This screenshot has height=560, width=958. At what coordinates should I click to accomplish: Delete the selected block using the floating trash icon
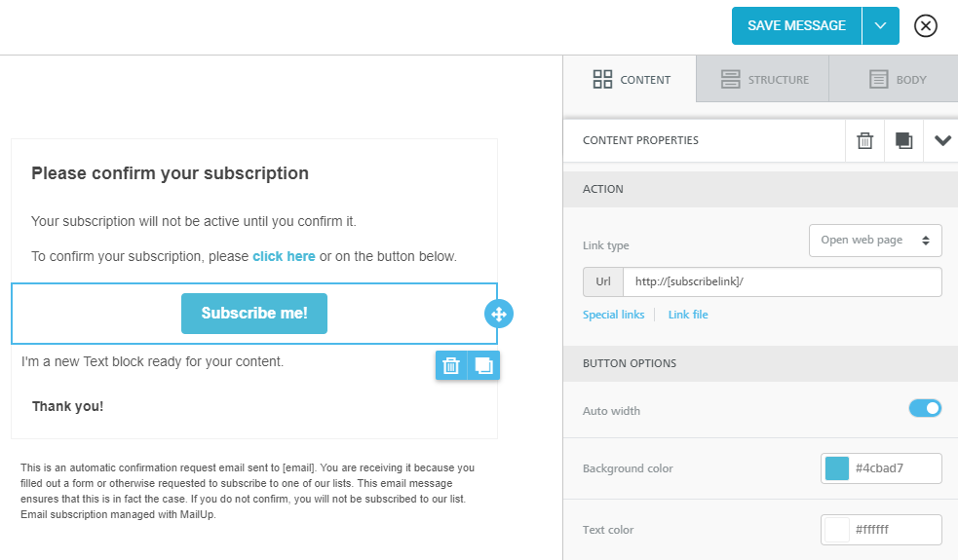coord(451,365)
